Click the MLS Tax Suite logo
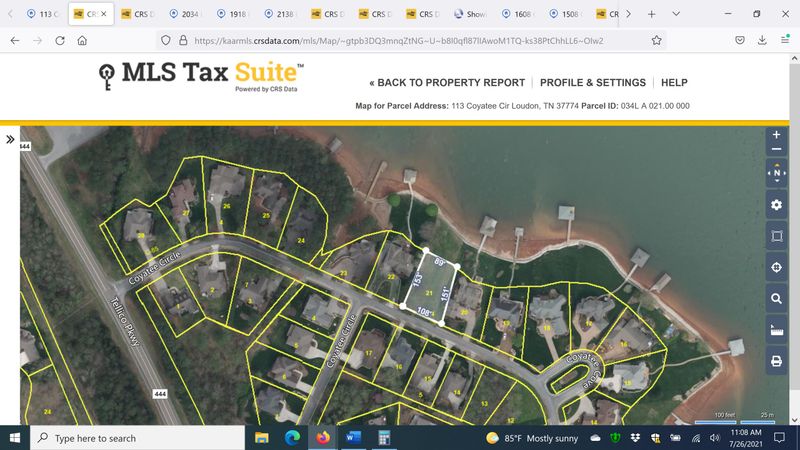The image size is (800, 450). click(201, 77)
